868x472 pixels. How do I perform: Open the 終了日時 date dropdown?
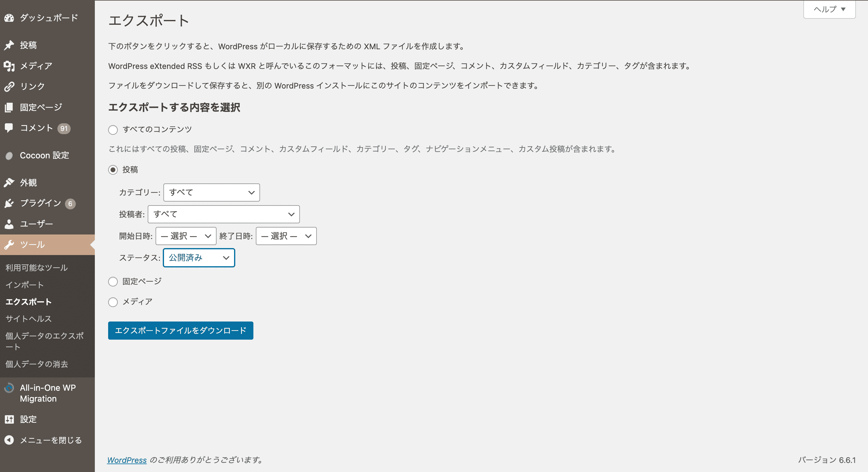coord(286,236)
